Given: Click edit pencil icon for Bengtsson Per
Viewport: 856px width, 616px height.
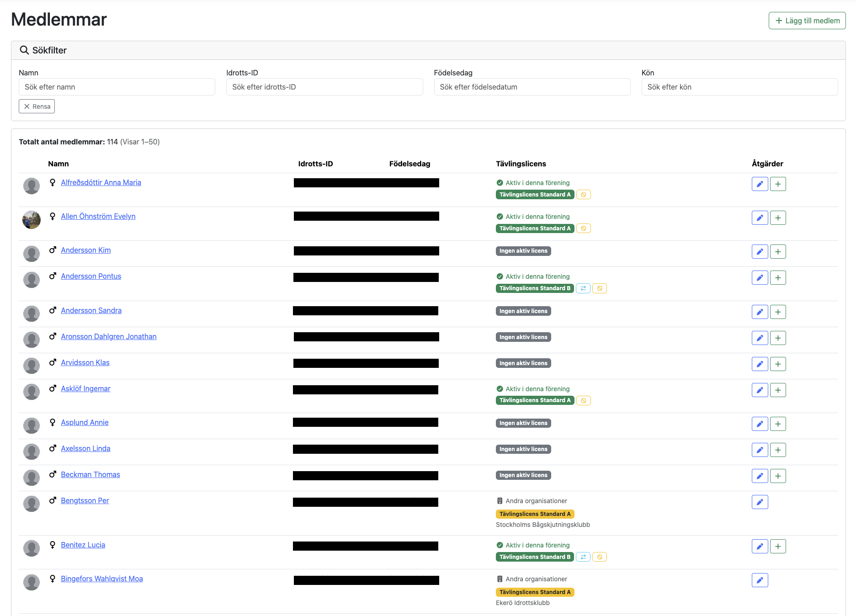Looking at the screenshot, I should [760, 502].
